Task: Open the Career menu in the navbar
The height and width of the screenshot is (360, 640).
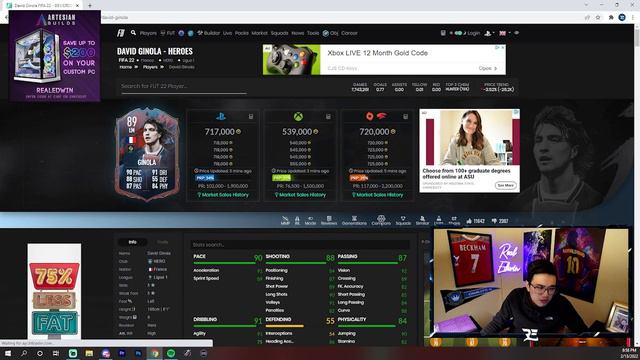Action: (349, 33)
